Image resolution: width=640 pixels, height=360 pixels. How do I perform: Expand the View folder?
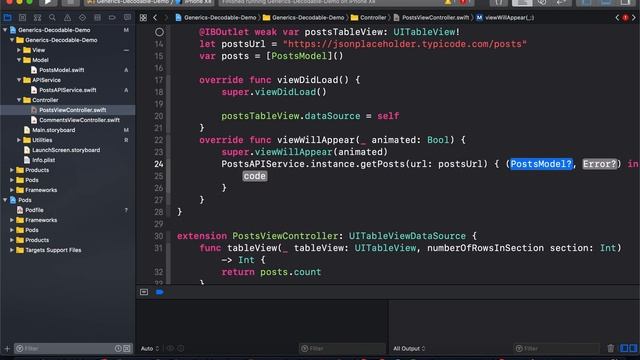click(19, 50)
